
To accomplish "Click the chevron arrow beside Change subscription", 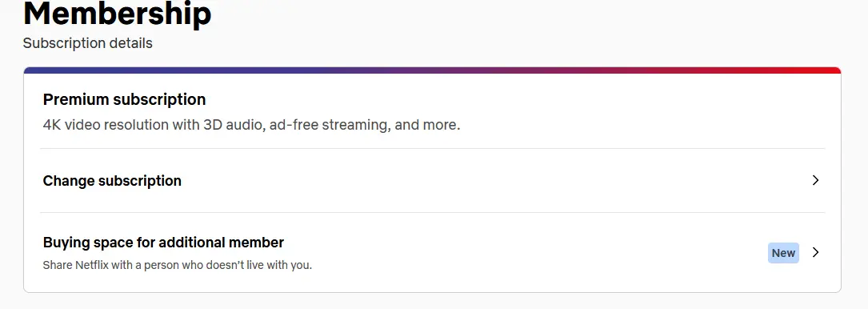I will click(x=815, y=180).
